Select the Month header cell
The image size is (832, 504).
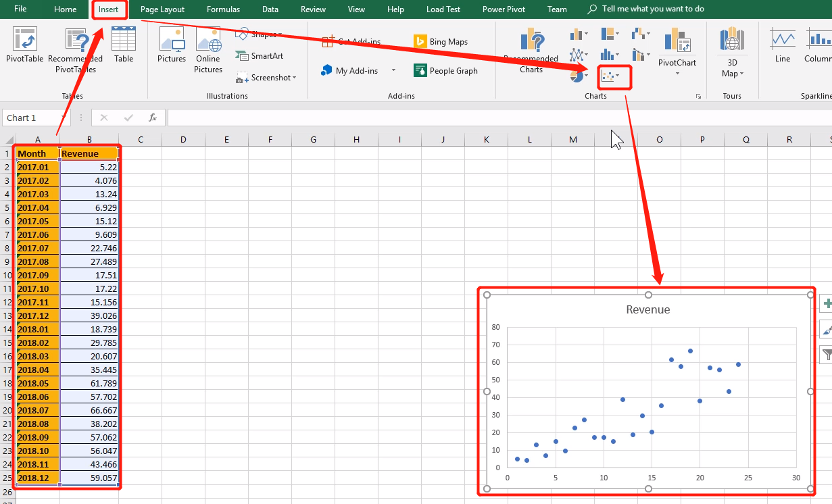(x=38, y=153)
